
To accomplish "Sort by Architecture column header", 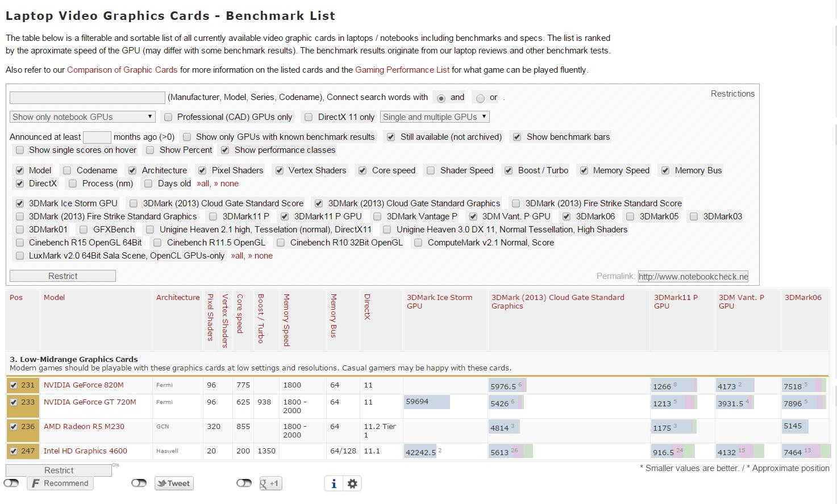I will [x=178, y=297].
